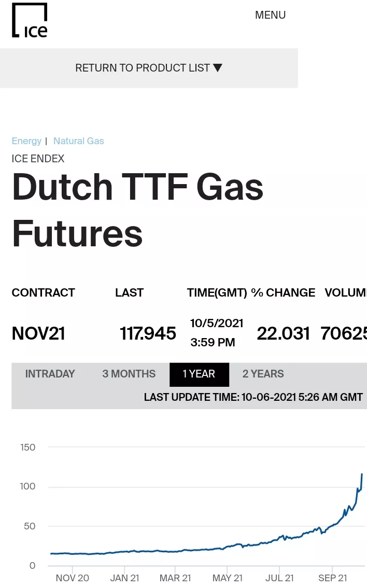Switch to the 2 Years chart tab
Image resolution: width=367 pixels, height=588 pixels.
[263, 374]
